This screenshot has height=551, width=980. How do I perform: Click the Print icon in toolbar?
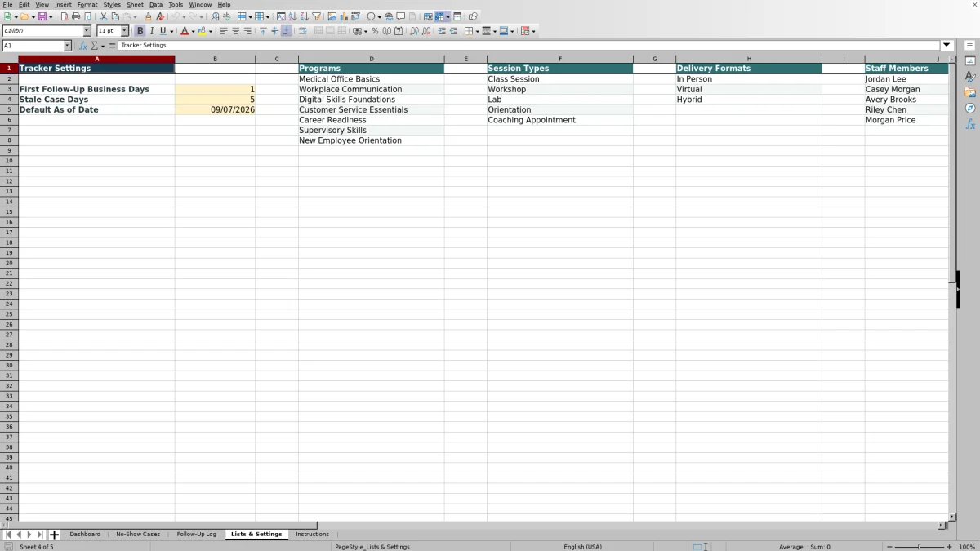point(76,16)
